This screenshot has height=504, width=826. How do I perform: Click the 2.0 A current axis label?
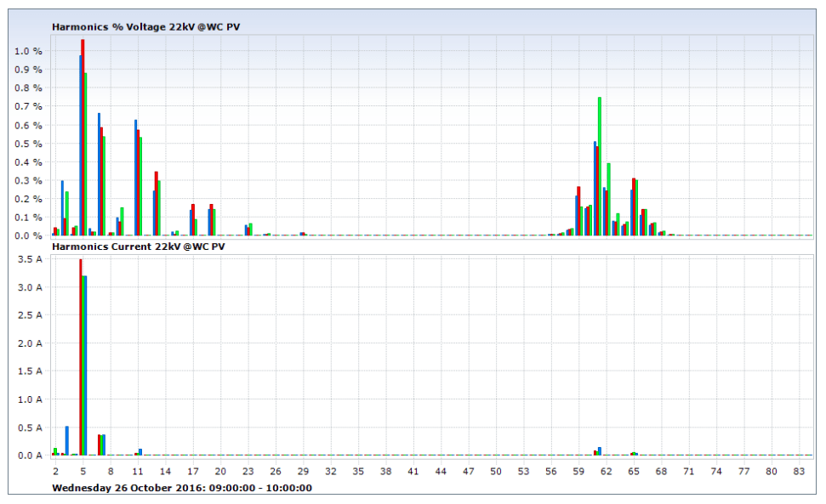31,344
